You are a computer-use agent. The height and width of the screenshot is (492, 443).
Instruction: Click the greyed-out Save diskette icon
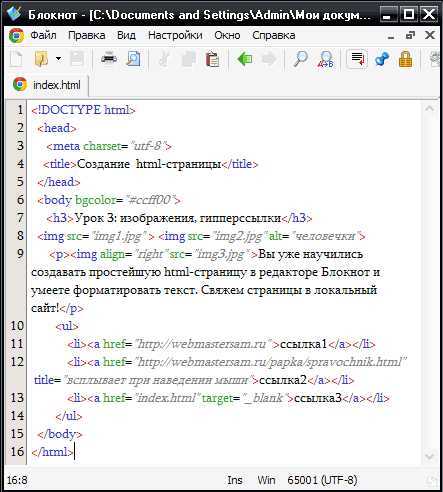(x=77, y=60)
